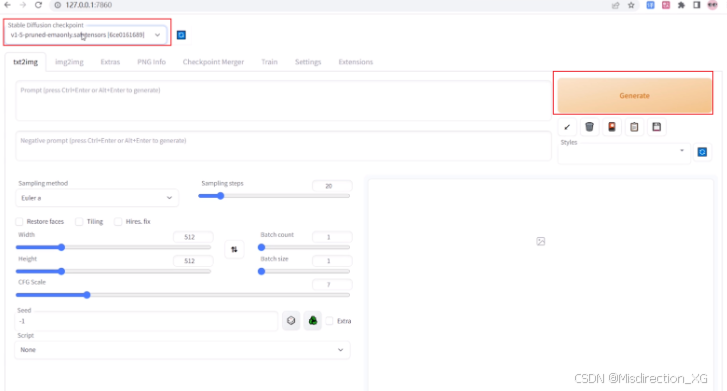Image resolution: width=727 pixels, height=391 pixels.
Task: Adjust the Width slider
Action: click(x=114, y=247)
